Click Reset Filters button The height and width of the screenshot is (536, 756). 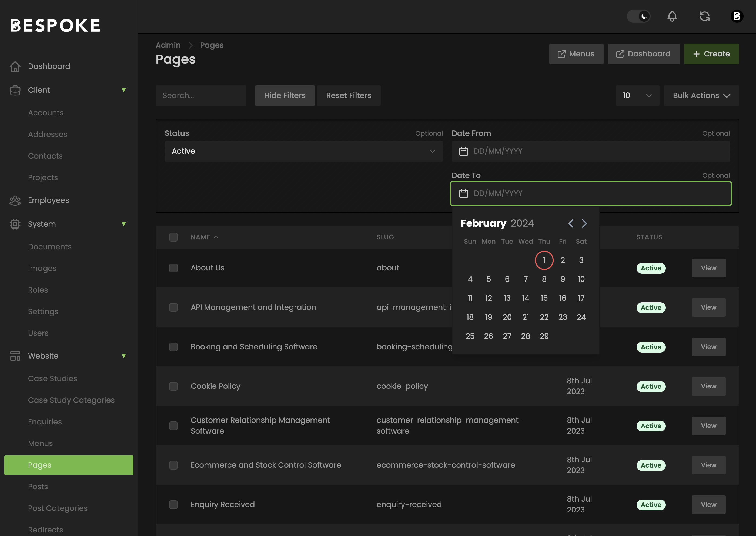coord(349,96)
